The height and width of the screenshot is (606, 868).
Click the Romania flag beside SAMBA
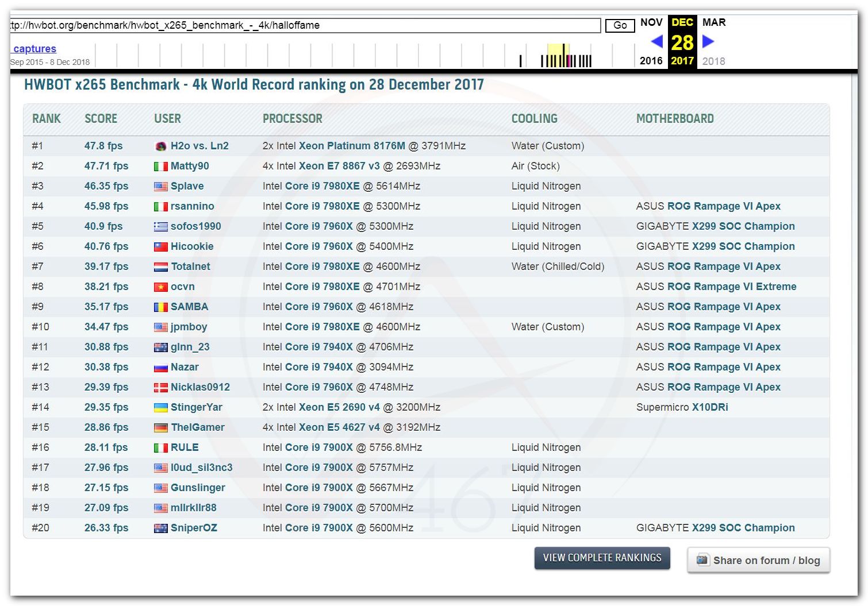point(161,307)
